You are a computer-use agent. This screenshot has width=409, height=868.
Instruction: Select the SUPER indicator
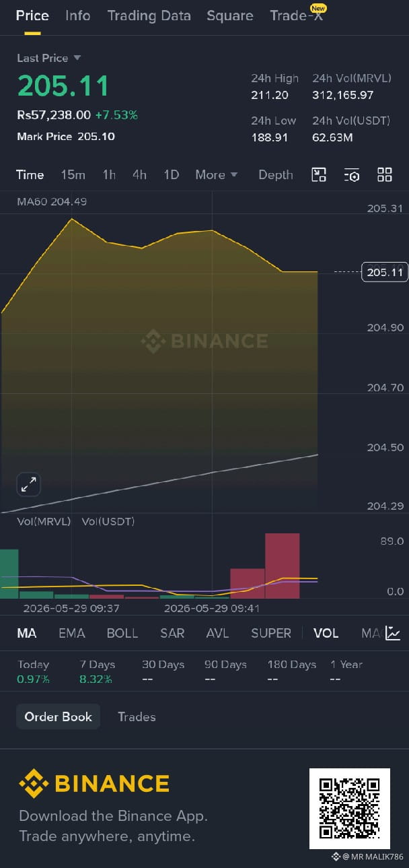tap(271, 633)
